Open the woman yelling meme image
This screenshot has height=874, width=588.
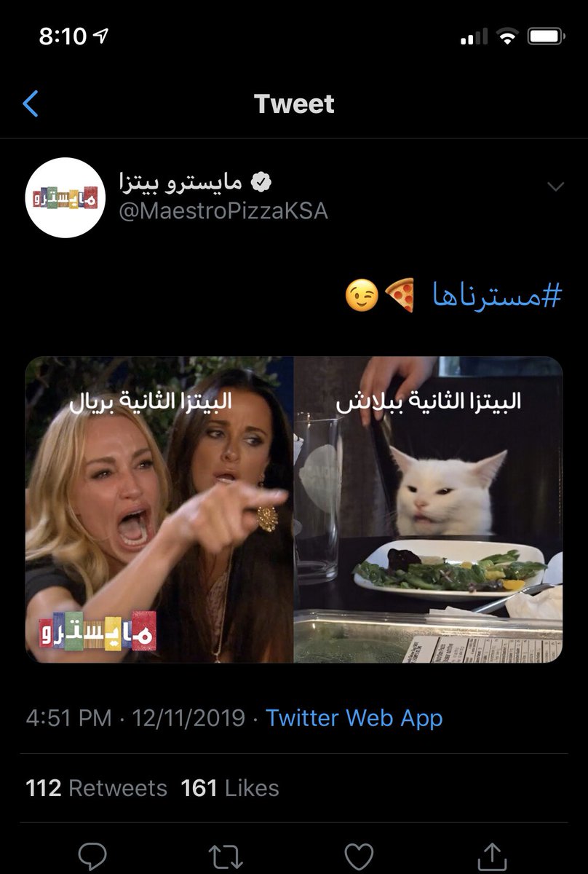(x=159, y=510)
